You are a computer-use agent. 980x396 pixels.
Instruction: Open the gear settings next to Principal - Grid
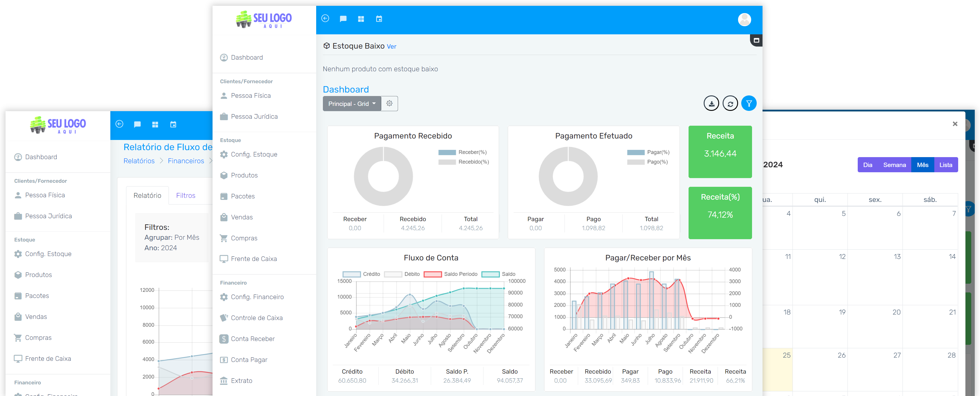pyautogui.click(x=389, y=103)
